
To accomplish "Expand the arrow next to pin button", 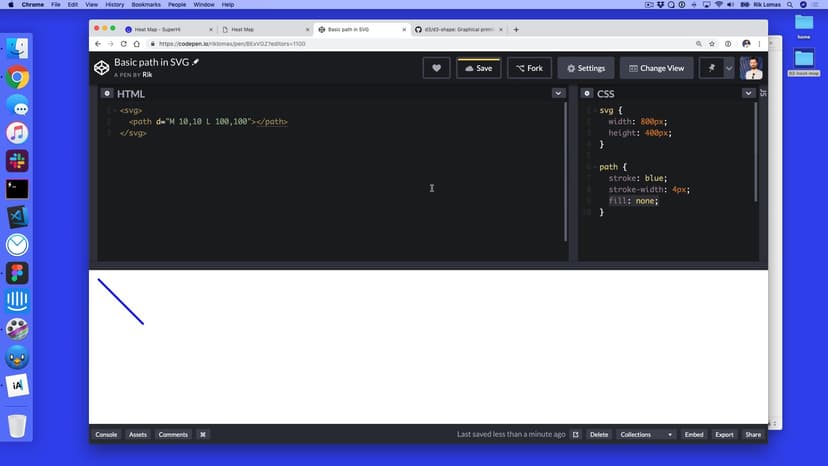I will coord(729,68).
